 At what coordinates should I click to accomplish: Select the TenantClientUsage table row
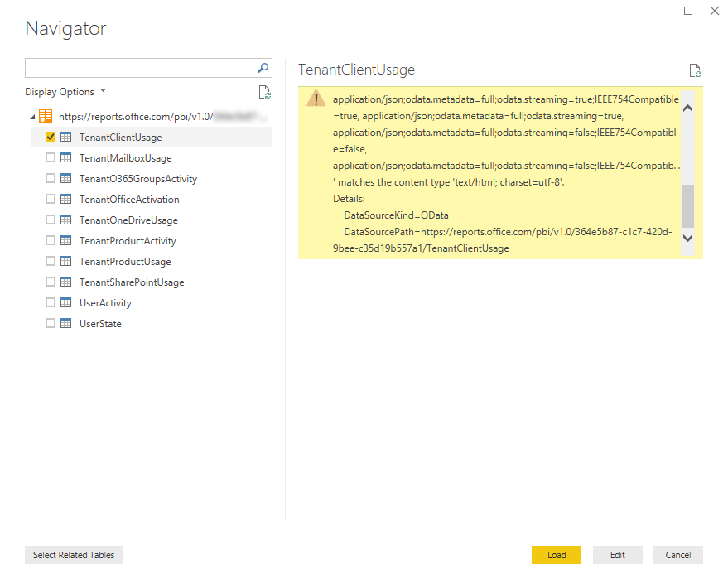point(152,137)
